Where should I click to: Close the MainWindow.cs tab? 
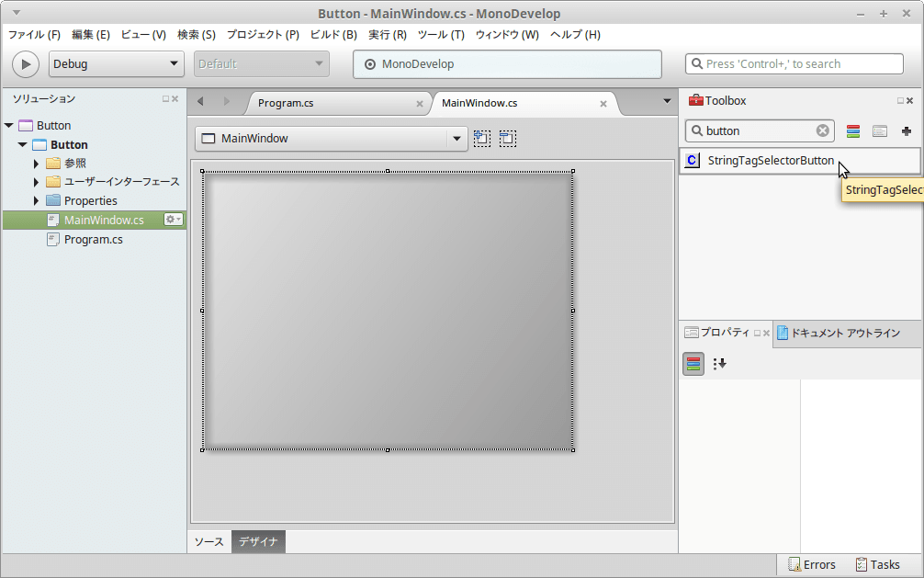point(603,104)
